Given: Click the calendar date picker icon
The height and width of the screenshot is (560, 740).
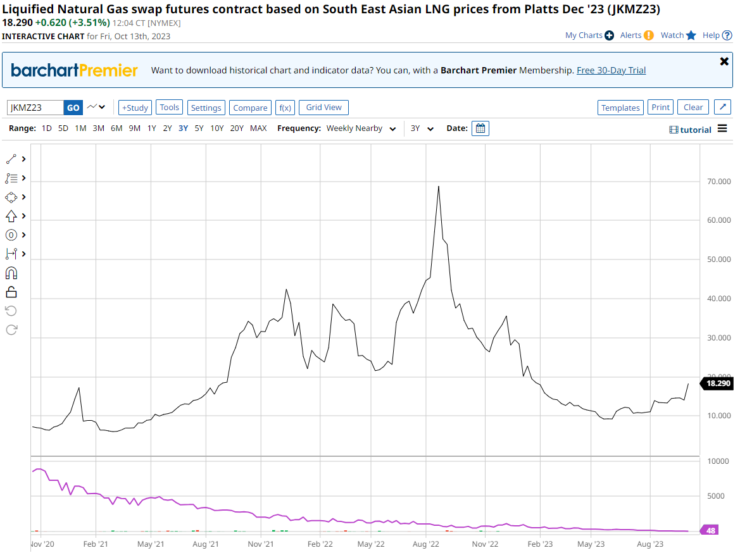Looking at the screenshot, I should pyautogui.click(x=480, y=128).
